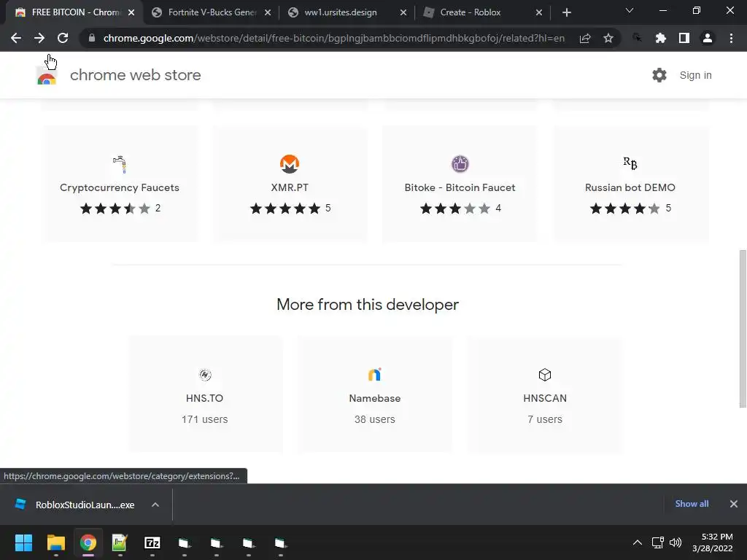
Task: Open the Chrome profile avatar menu
Action: pos(707,38)
